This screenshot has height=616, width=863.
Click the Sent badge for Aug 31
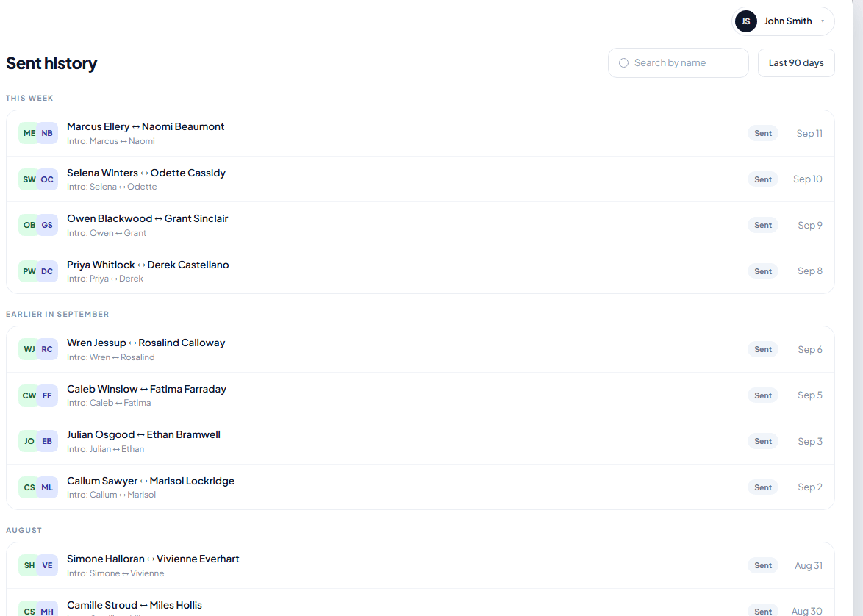pyautogui.click(x=763, y=565)
